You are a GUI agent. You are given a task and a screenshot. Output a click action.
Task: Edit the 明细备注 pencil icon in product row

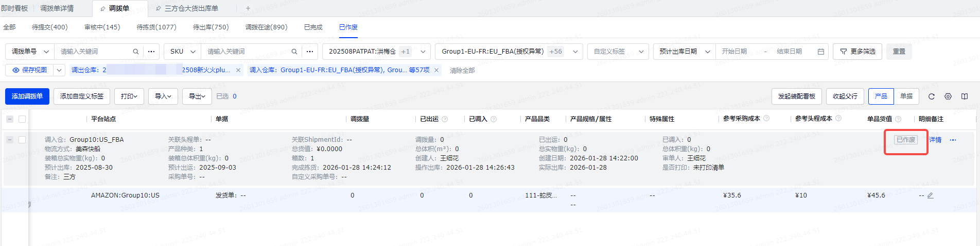coord(931,195)
